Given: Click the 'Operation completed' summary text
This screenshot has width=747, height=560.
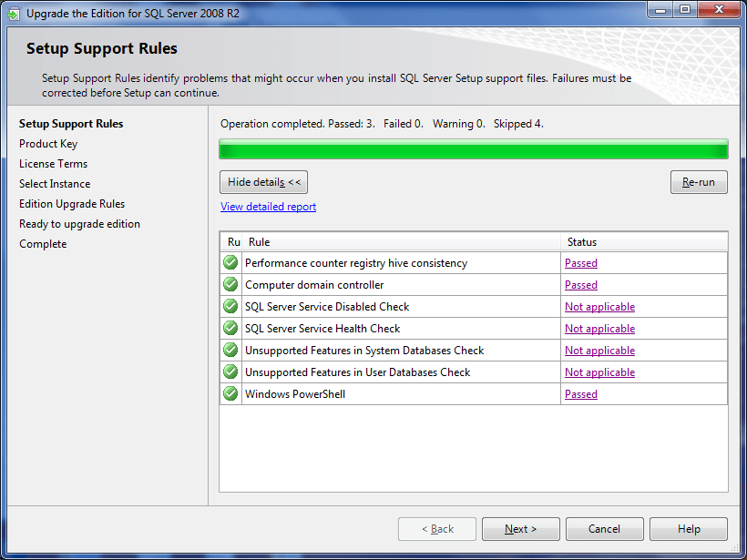Looking at the screenshot, I should coord(382,124).
